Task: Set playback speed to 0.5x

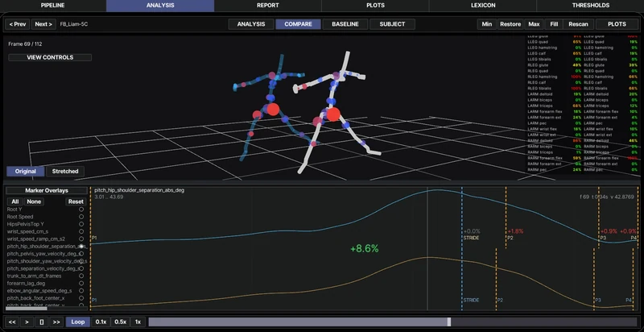Action: [120, 322]
